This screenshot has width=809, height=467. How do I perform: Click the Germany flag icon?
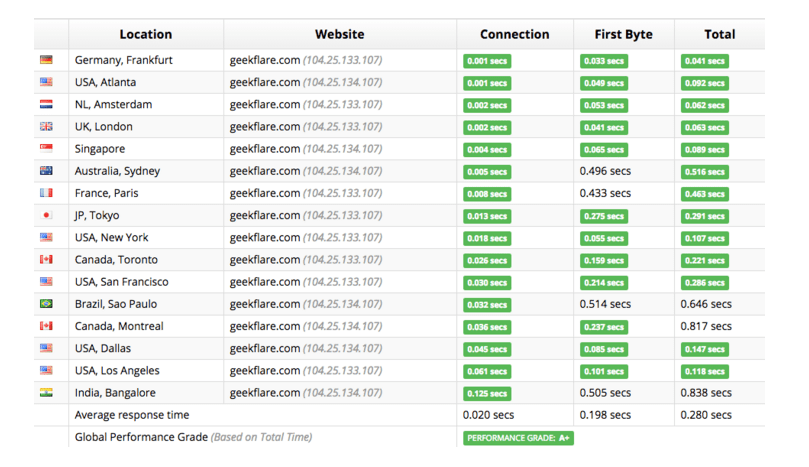click(x=46, y=60)
